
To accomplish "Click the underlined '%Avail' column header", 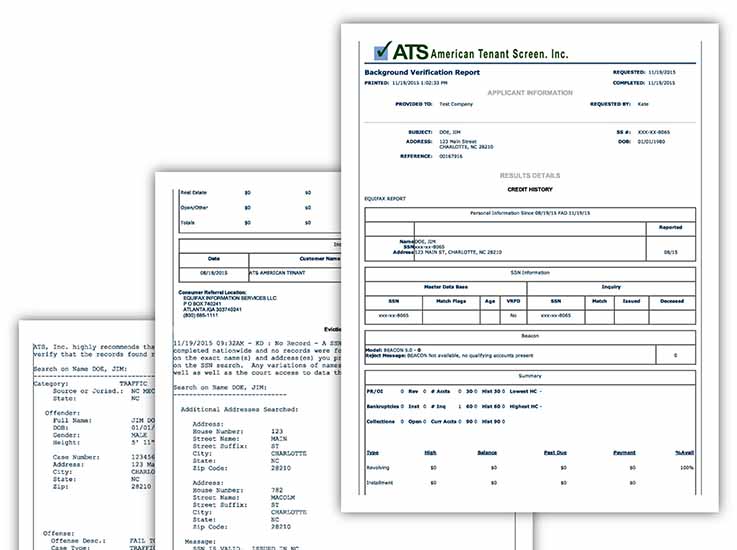I will coord(684,453).
